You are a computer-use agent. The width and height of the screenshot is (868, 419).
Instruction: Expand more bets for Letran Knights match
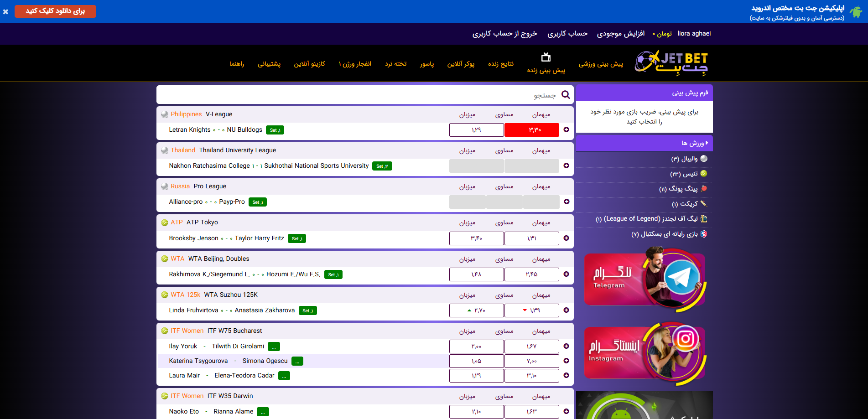click(x=566, y=130)
